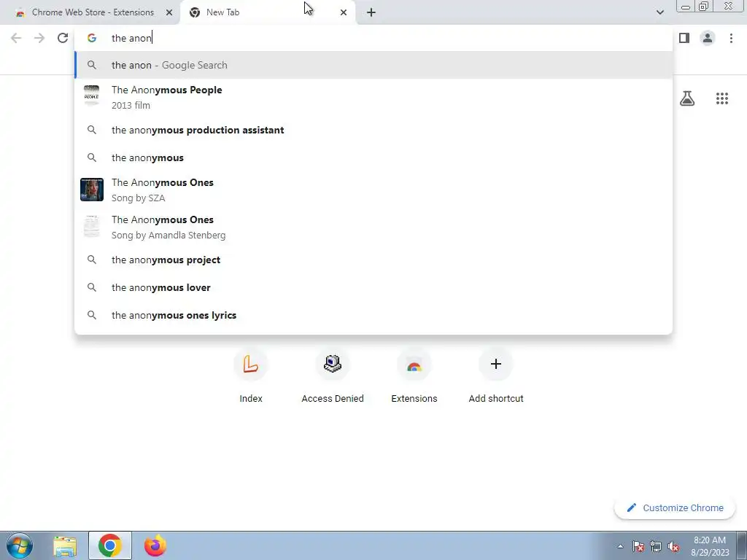Show hidden system tray icons
This screenshot has width=747, height=560.
[x=620, y=546]
